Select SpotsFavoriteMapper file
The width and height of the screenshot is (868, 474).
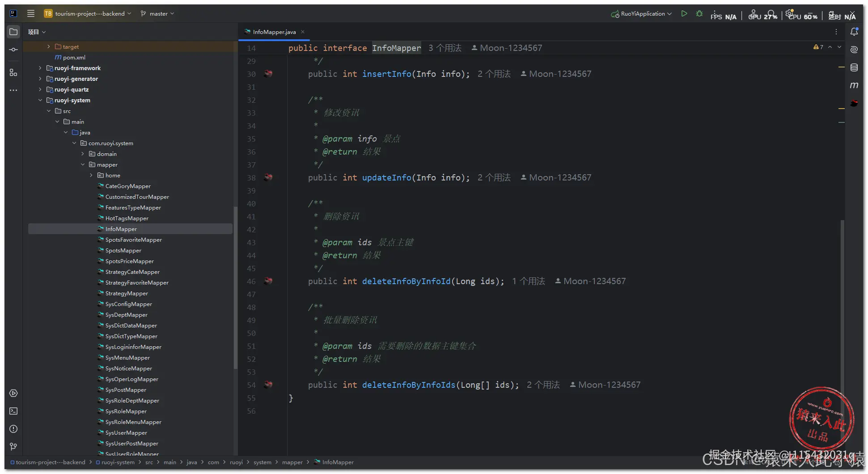pyautogui.click(x=133, y=239)
